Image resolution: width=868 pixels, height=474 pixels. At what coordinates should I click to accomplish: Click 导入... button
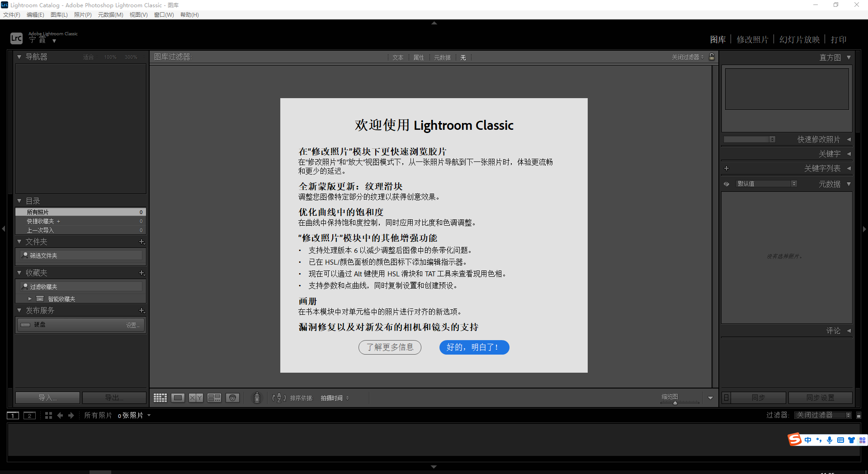[x=47, y=398]
